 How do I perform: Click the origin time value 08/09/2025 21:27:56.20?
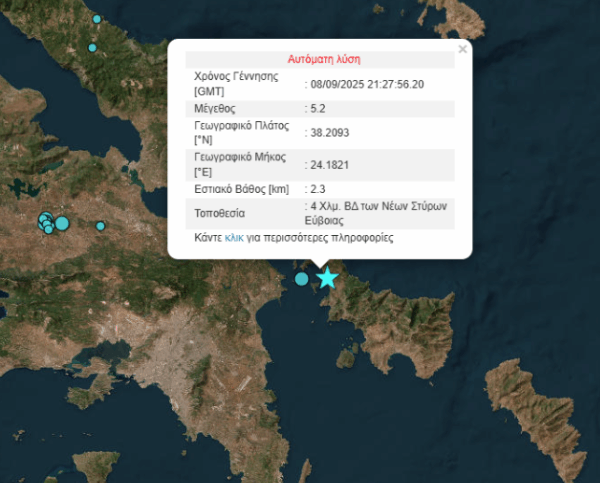click(367, 84)
